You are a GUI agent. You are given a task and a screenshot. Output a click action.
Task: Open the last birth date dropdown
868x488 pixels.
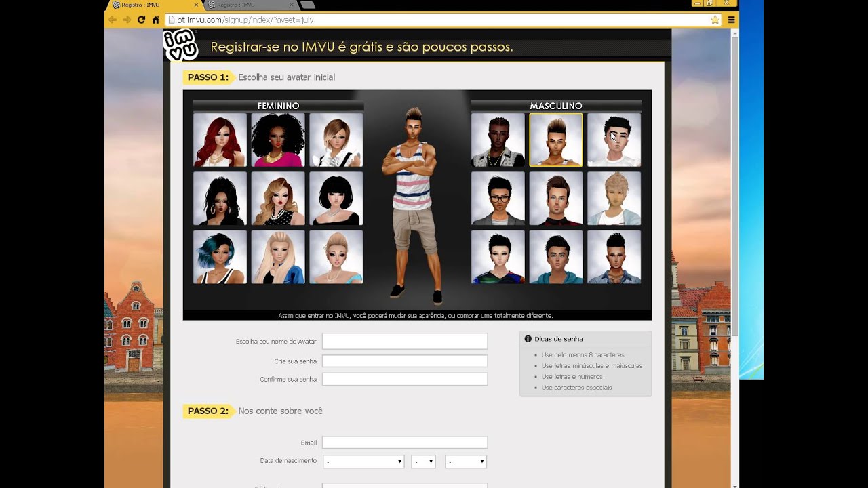point(466,462)
